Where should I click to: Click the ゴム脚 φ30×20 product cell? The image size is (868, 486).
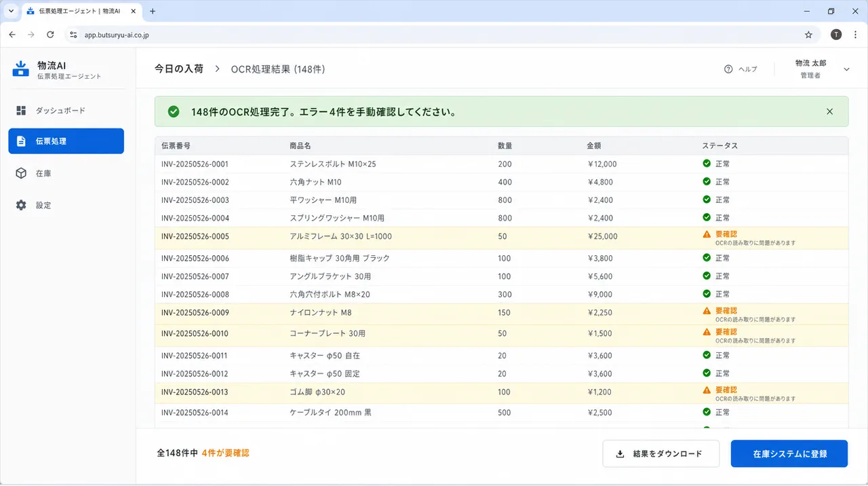(x=317, y=392)
